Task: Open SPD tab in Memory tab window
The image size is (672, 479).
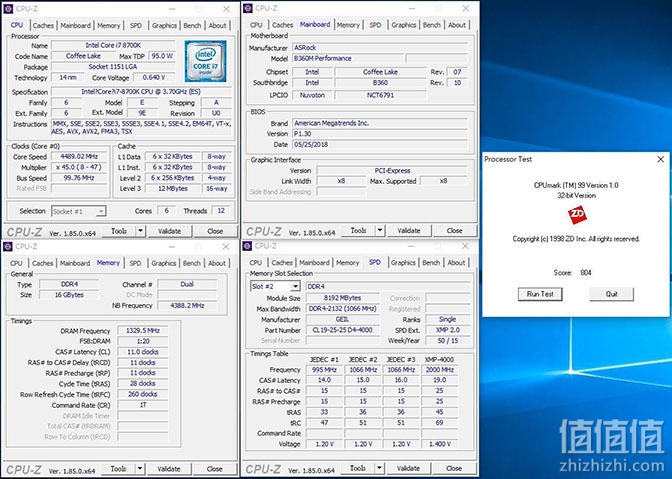Action: (x=135, y=263)
